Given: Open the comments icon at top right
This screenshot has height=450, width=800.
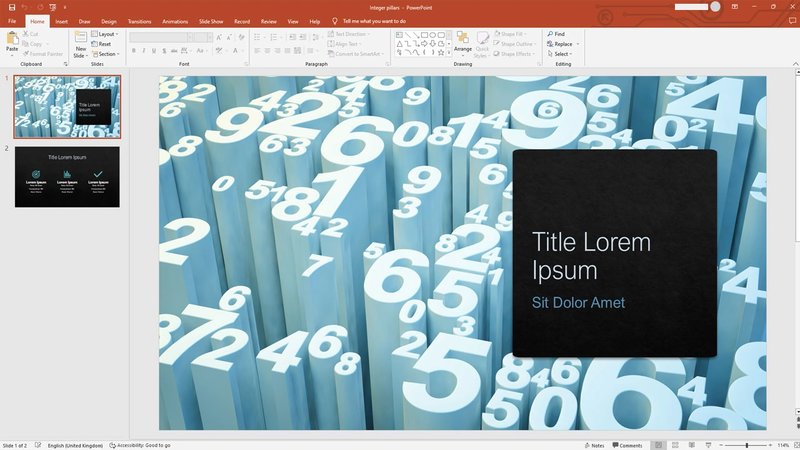Looking at the screenshot, I should (x=792, y=21).
